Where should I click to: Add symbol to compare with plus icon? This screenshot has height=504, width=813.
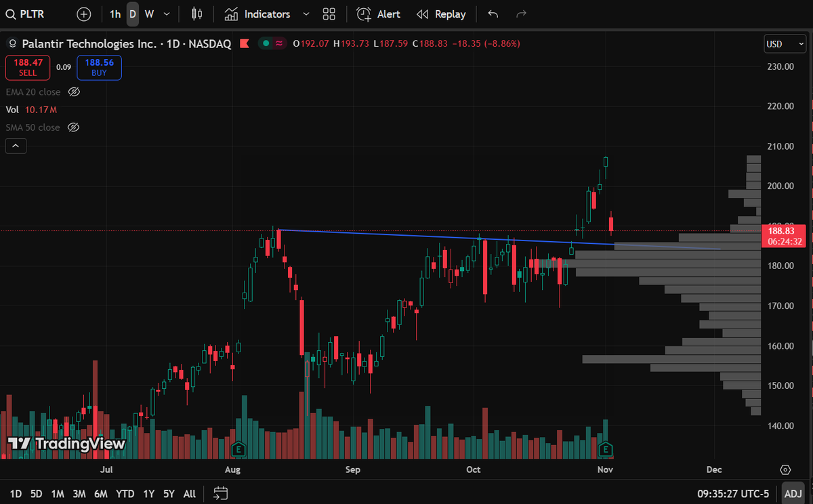pos(83,14)
